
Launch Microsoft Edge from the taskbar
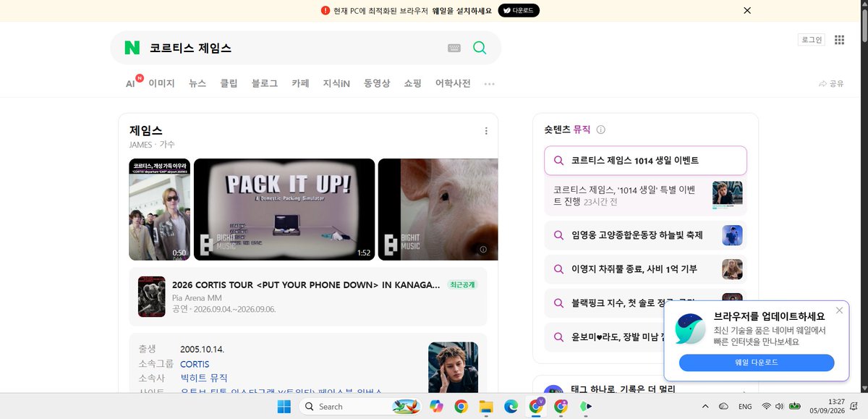pyautogui.click(x=511, y=407)
